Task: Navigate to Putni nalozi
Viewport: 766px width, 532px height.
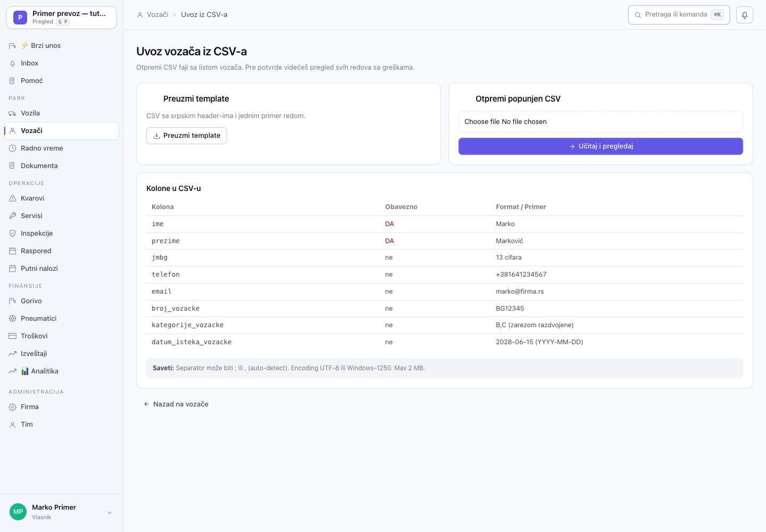Action: pyautogui.click(x=62, y=269)
